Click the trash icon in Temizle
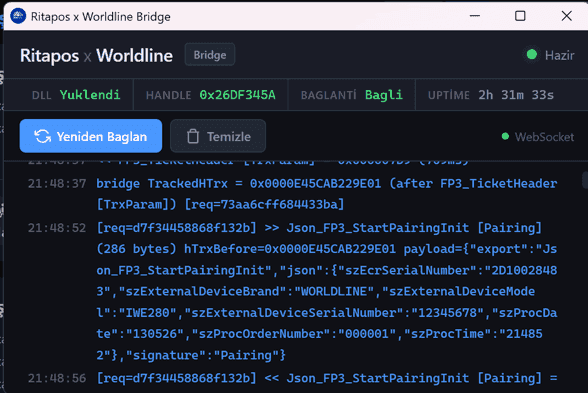The image size is (588, 393). 193,136
